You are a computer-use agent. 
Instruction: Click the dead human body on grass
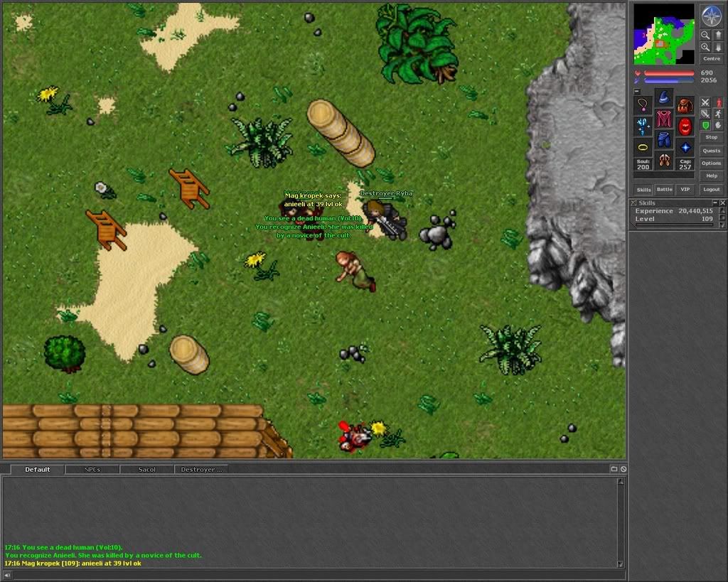point(355,271)
